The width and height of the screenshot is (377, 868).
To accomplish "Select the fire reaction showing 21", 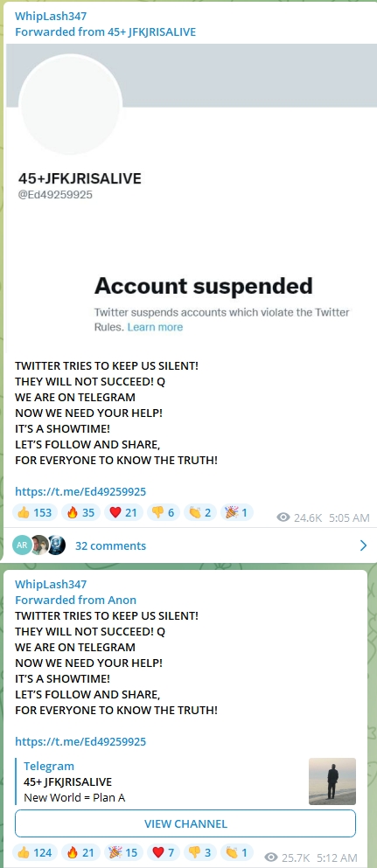I will [80, 852].
